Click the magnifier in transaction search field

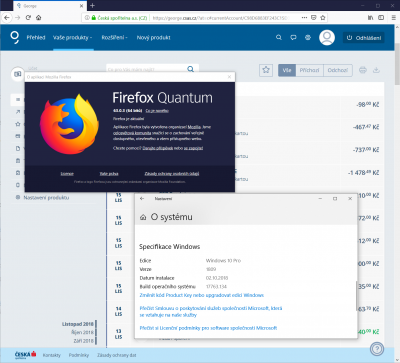(x=191, y=69)
